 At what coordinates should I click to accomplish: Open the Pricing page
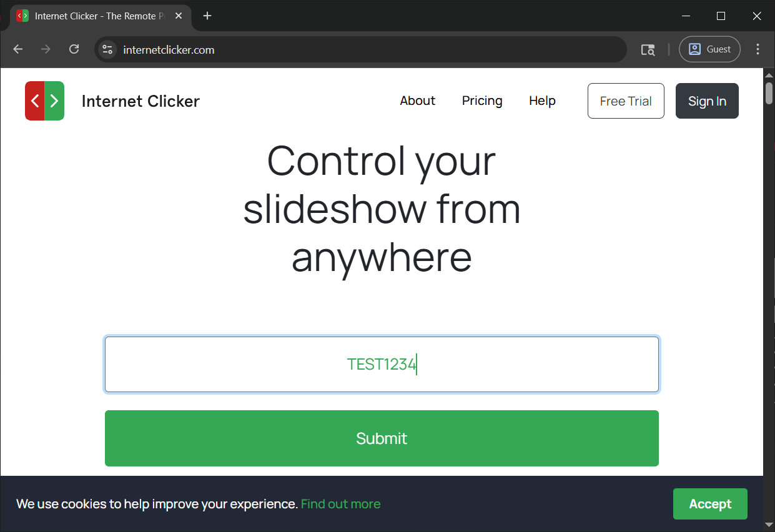pos(481,101)
